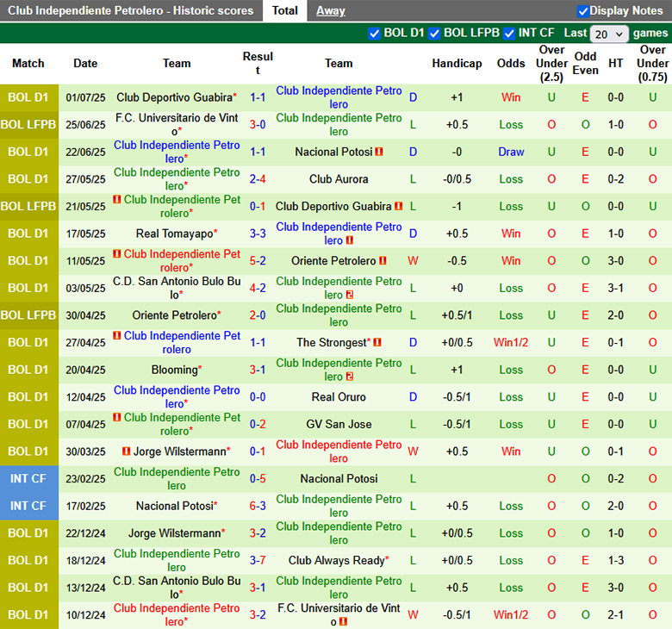Click red card icon beside The Strongest
The image size is (672, 629).
[377, 343]
